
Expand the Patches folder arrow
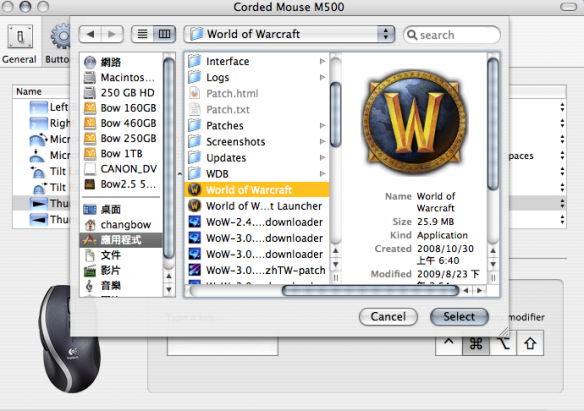(x=323, y=125)
